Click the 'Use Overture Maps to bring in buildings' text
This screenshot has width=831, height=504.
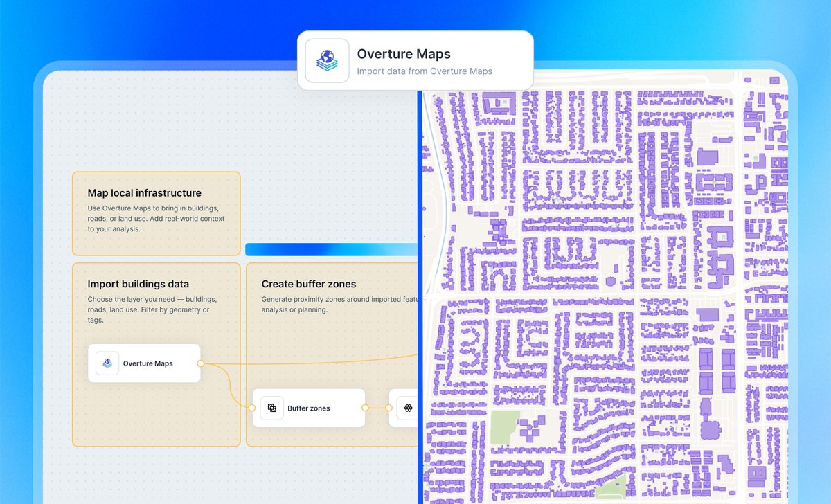point(156,218)
